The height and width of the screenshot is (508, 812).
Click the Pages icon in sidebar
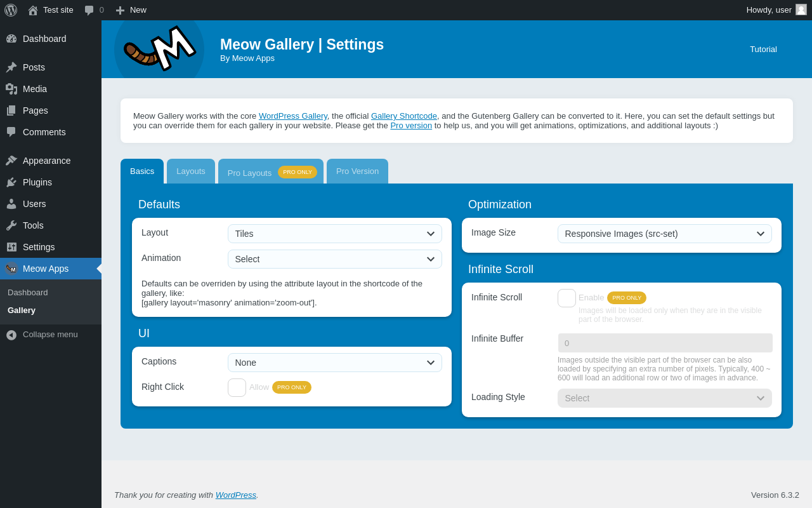[x=11, y=110]
